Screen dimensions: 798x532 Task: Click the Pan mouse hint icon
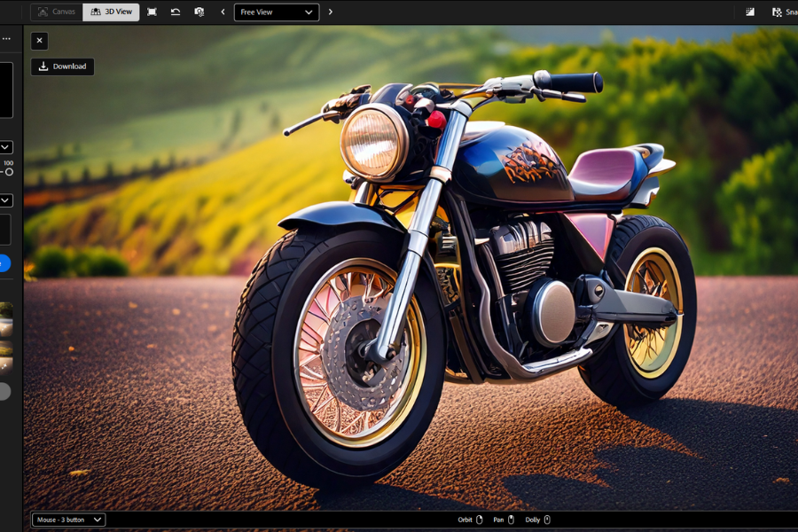coord(511,520)
